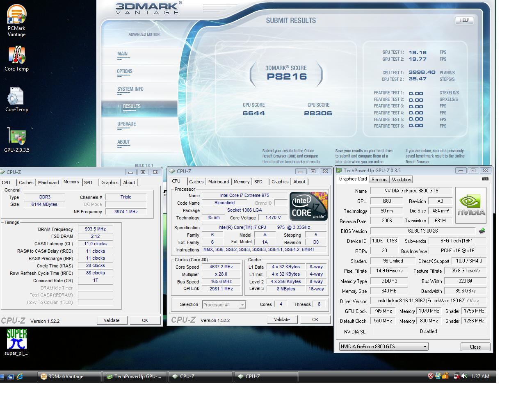Click NVIDIA SLI Disabled field

(429, 331)
